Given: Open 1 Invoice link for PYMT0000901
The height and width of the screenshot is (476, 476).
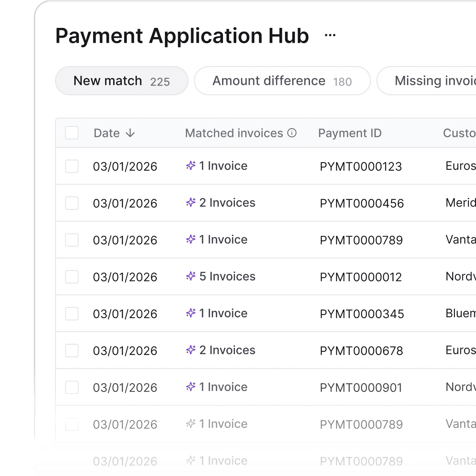Looking at the screenshot, I should click(223, 387).
